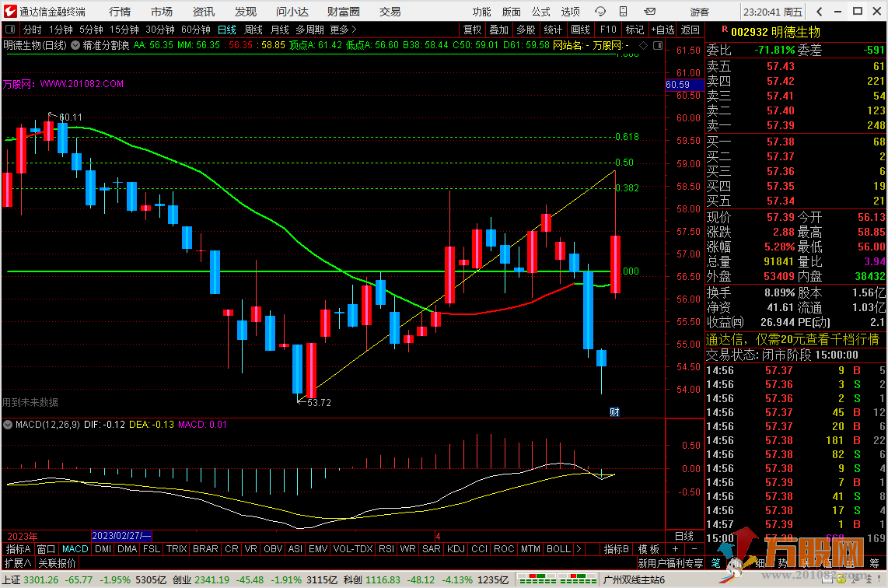Screen dimensions: 888x588
Task: Open the 市场 menu
Action: [162, 12]
